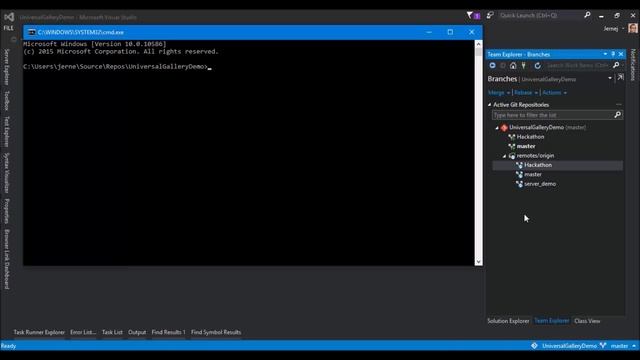
Task: Click the cmd.exe window title icon
Action: 31,32
